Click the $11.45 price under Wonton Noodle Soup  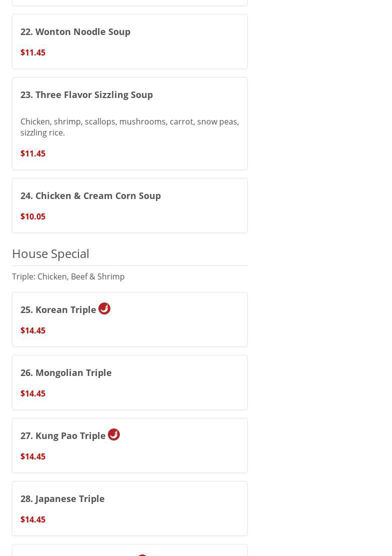tap(33, 52)
